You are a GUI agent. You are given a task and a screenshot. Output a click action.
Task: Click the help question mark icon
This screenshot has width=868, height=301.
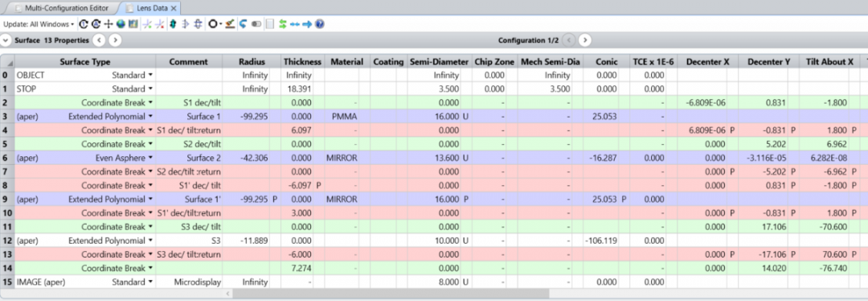[x=319, y=24]
